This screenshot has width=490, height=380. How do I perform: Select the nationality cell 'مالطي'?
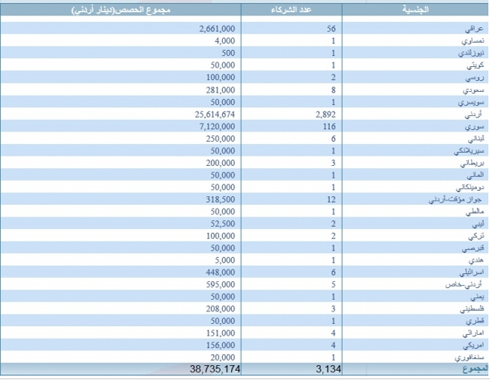pyautogui.click(x=475, y=212)
